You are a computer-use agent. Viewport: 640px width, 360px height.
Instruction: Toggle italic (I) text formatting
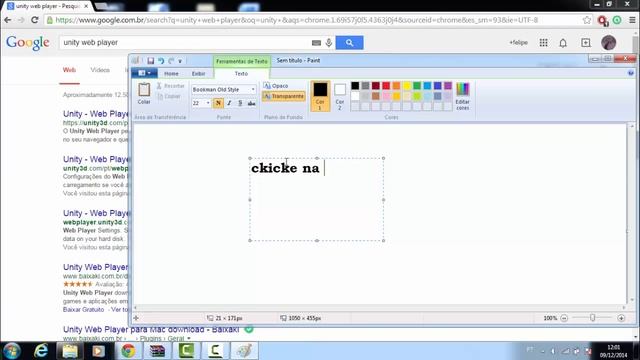[229, 103]
